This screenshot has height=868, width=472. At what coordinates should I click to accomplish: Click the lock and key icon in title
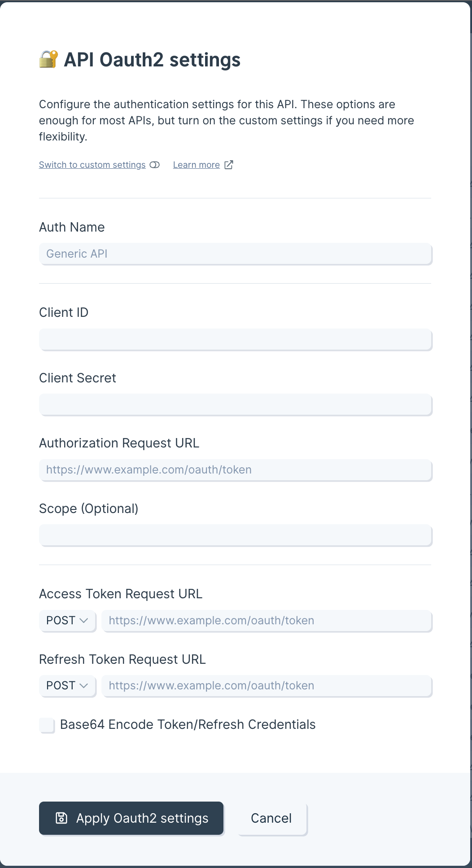click(x=48, y=59)
